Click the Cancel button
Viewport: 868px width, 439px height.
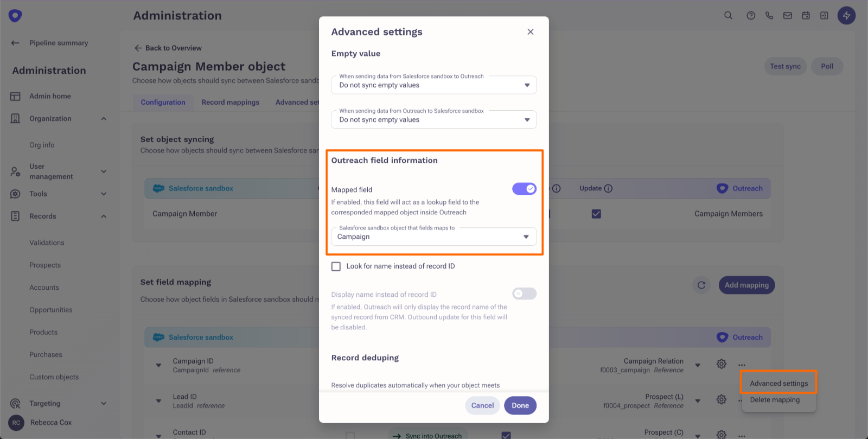click(482, 405)
